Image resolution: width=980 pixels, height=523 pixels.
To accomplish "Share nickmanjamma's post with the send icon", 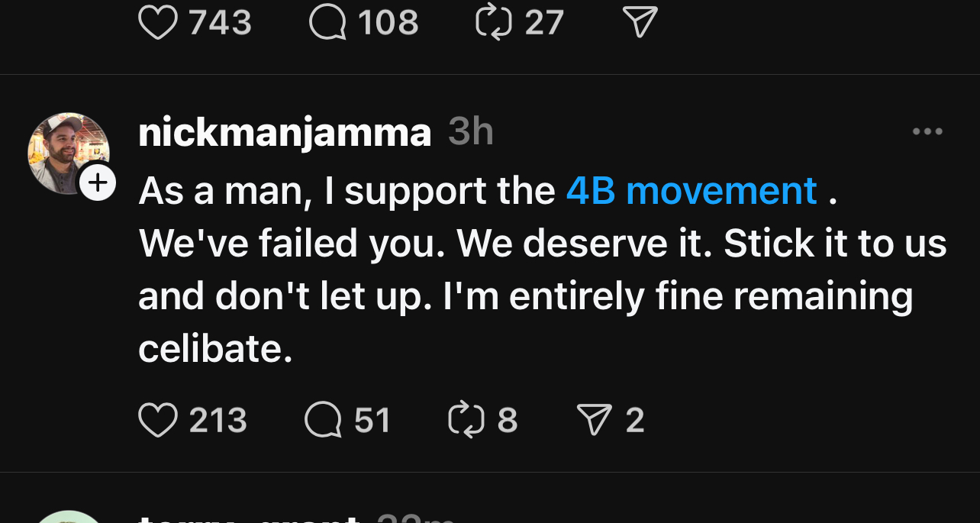I will coord(595,421).
